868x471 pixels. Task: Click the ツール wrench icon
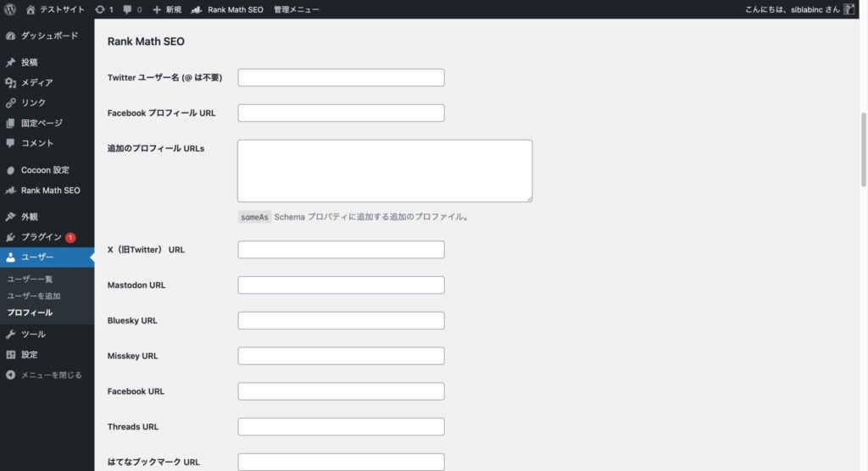tap(10, 335)
